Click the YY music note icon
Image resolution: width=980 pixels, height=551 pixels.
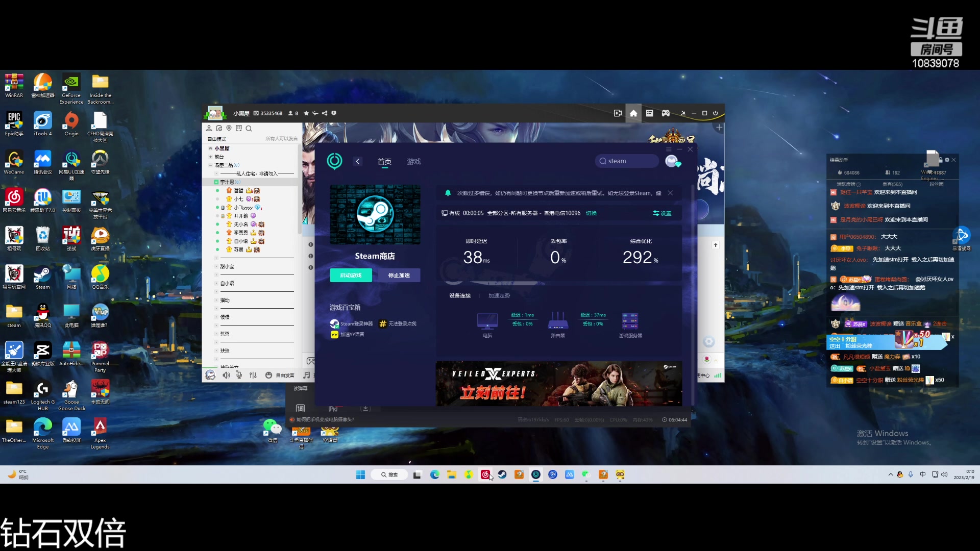(306, 375)
